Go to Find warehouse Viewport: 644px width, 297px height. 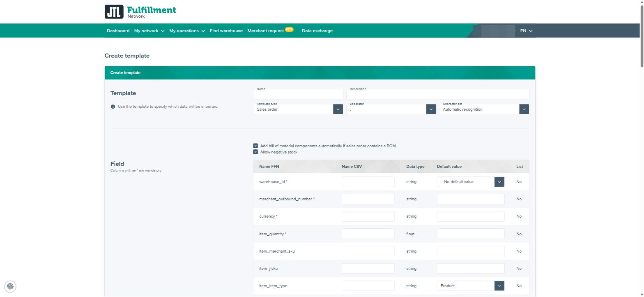[226, 31]
